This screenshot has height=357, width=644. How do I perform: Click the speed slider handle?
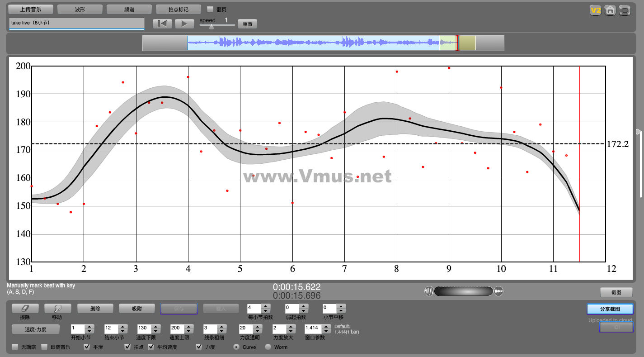(211, 27)
